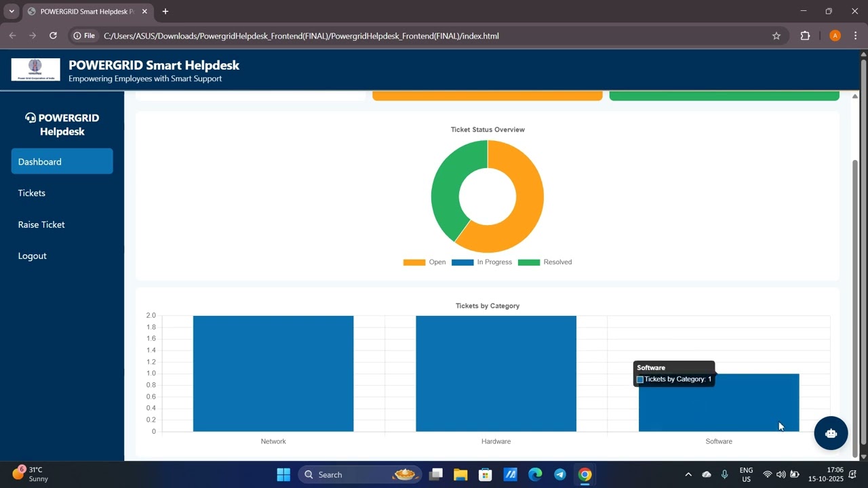The image size is (868, 488).
Task: Toggle In Progress legend item
Action: [x=481, y=262]
